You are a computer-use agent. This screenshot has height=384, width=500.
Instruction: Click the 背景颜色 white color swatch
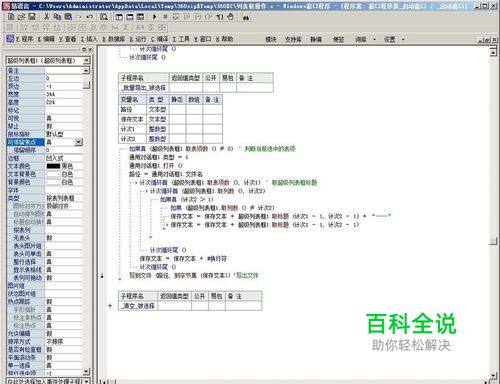pos(53,182)
